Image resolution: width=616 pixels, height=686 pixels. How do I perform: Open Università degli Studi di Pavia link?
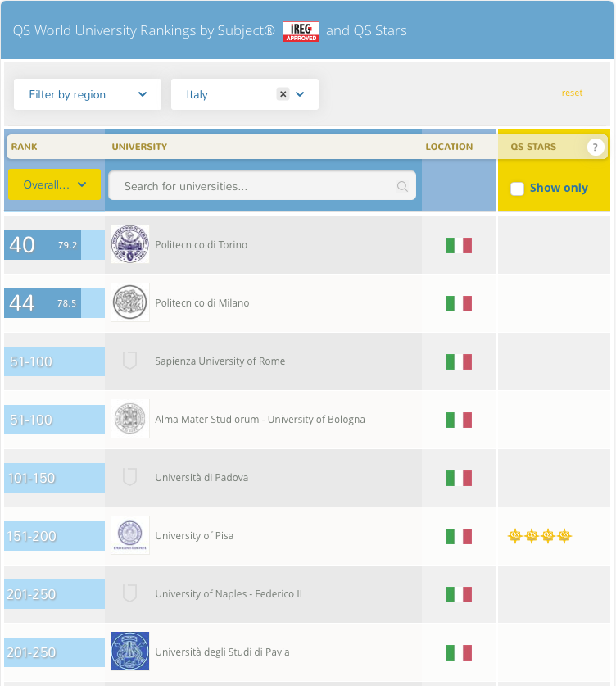click(x=222, y=652)
